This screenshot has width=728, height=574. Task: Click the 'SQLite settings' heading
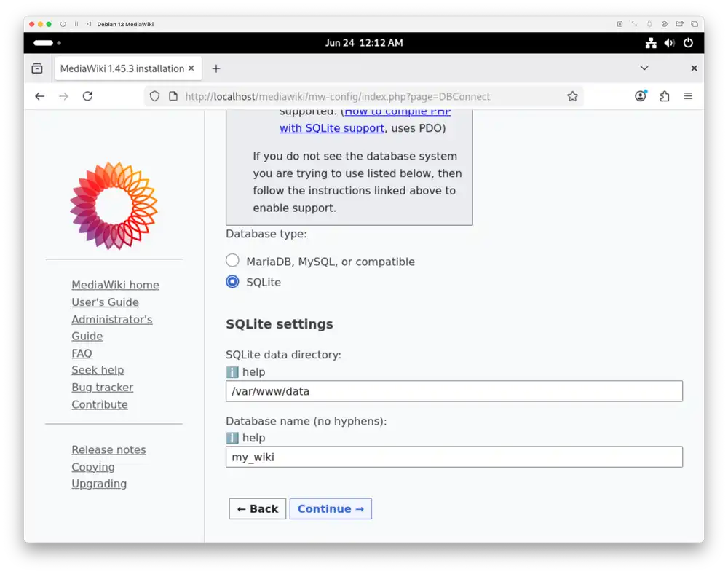tap(280, 323)
